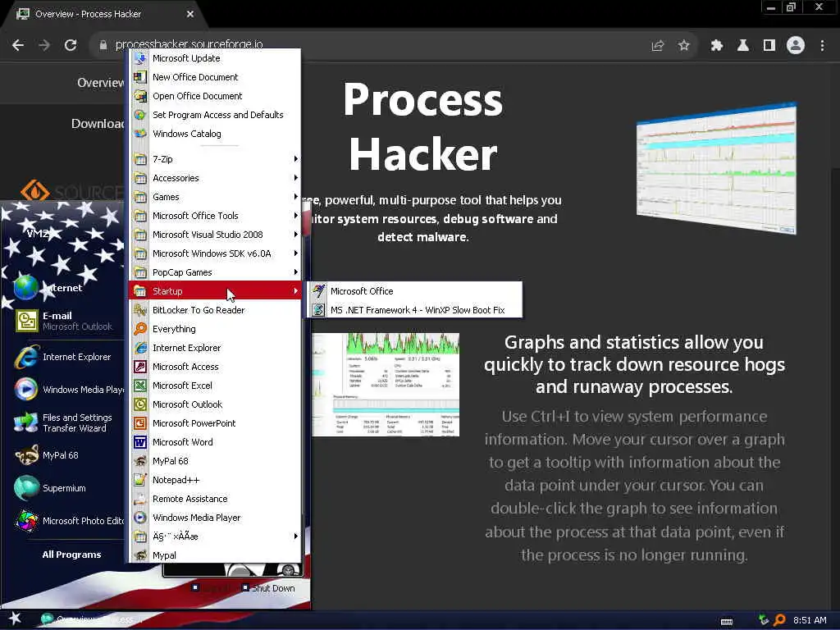
Task: Expand the Games submenu
Action: tap(215, 197)
